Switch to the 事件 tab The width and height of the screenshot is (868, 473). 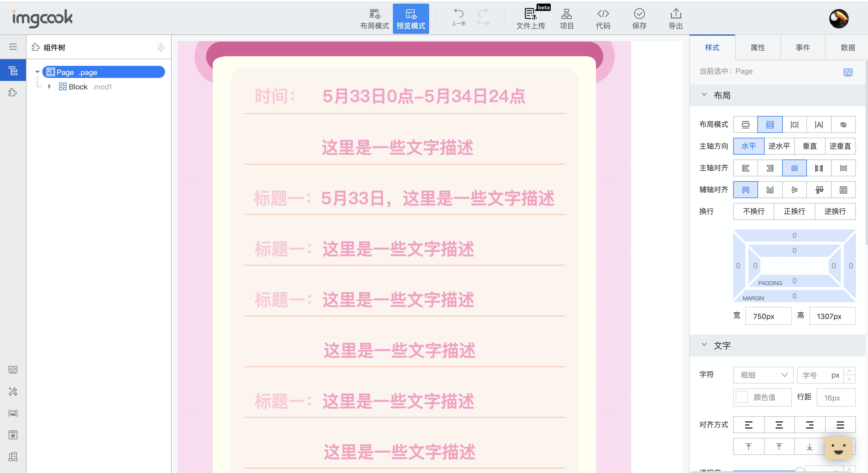click(x=803, y=47)
